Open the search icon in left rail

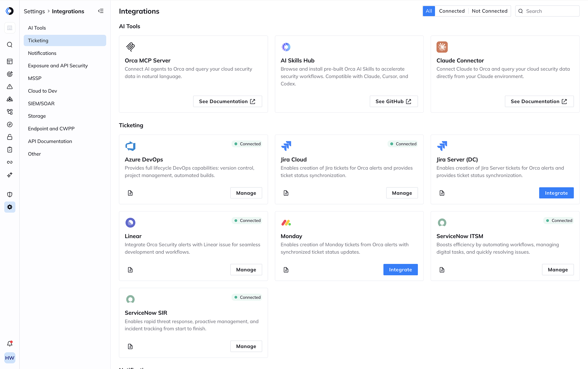10,45
